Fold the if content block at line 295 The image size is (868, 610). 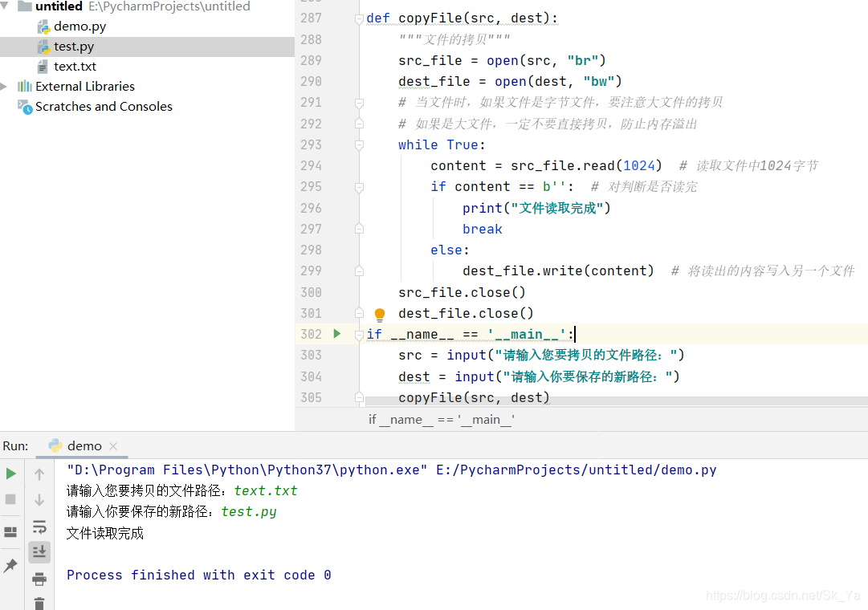(359, 187)
